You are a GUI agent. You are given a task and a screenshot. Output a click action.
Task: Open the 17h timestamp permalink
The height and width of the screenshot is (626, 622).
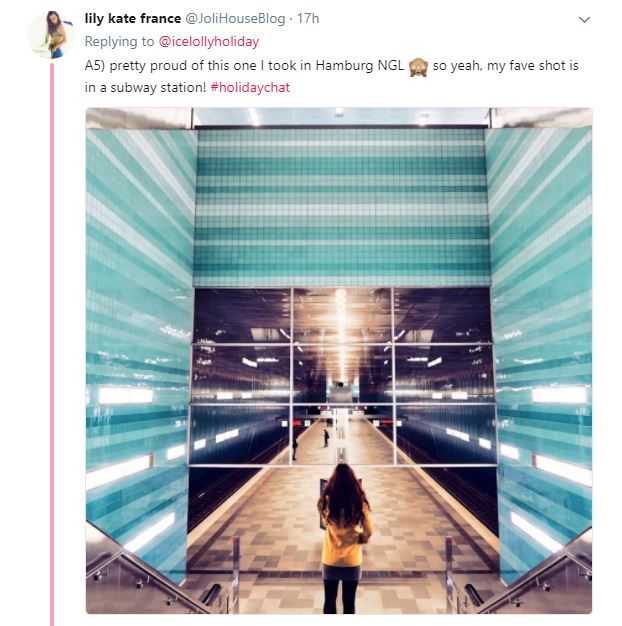(308, 18)
